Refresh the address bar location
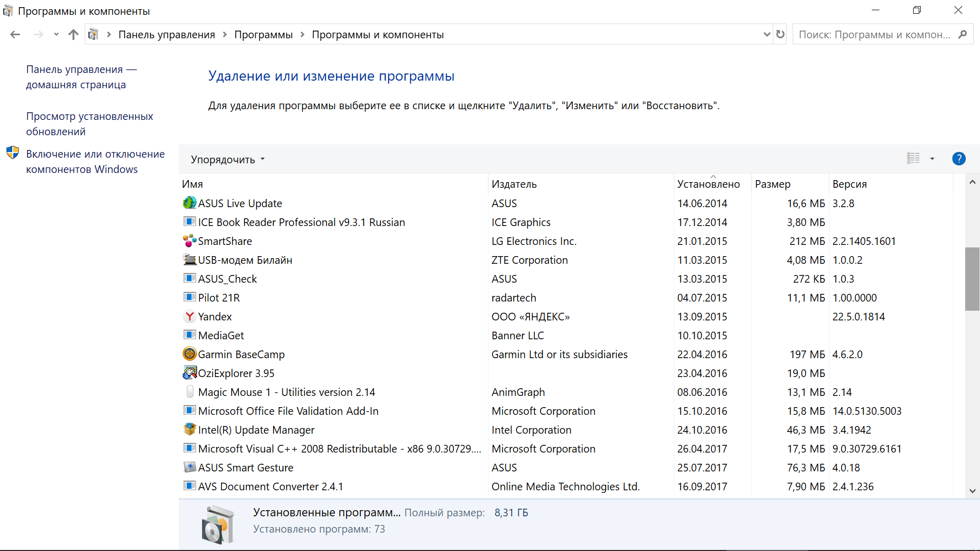980x551 pixels. (780, 34)
